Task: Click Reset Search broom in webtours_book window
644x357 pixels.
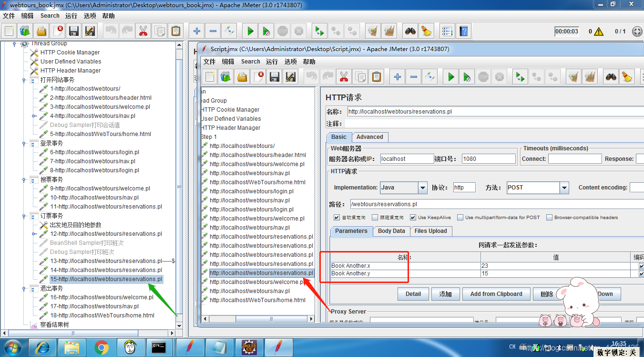Action: click(x=427, y=31)
